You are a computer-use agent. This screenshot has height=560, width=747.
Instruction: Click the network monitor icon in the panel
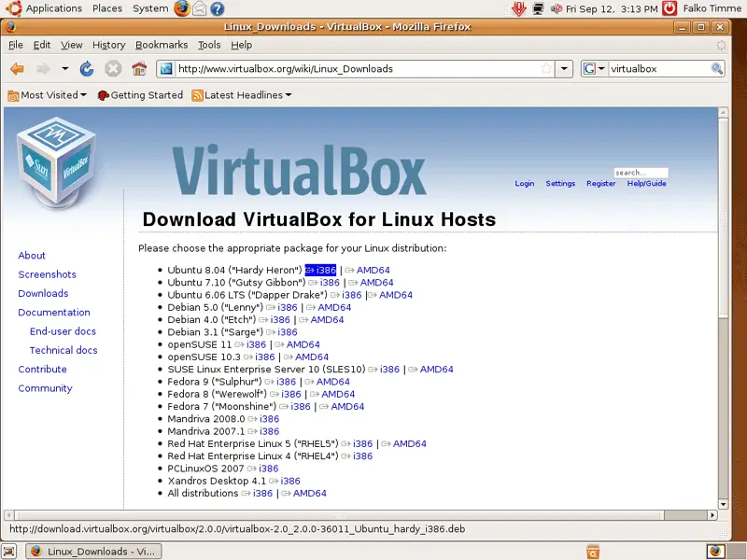click(539, 8)
